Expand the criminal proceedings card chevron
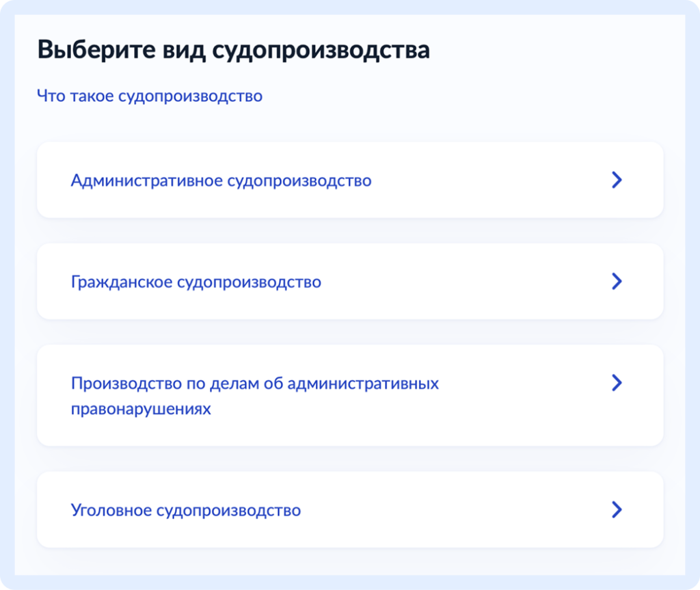This screenshot has width=700, height=590. pyautogui.click(x=617, y=510)
